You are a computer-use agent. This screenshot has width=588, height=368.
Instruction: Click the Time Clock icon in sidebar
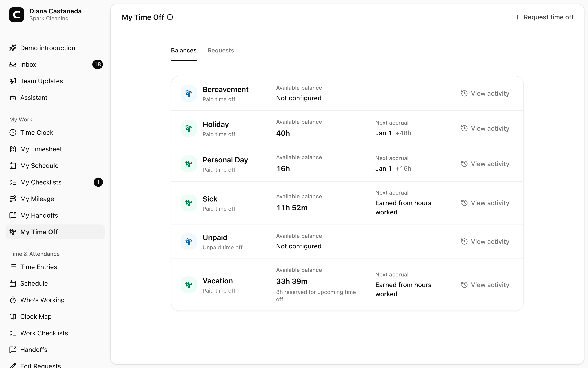(13, 133)
